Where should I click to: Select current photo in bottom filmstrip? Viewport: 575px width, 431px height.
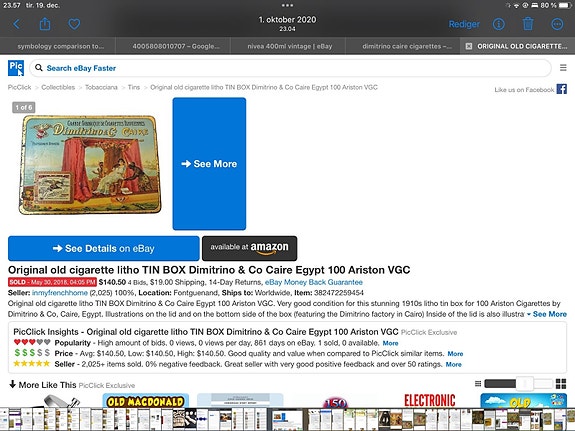(x=288, y=420)
